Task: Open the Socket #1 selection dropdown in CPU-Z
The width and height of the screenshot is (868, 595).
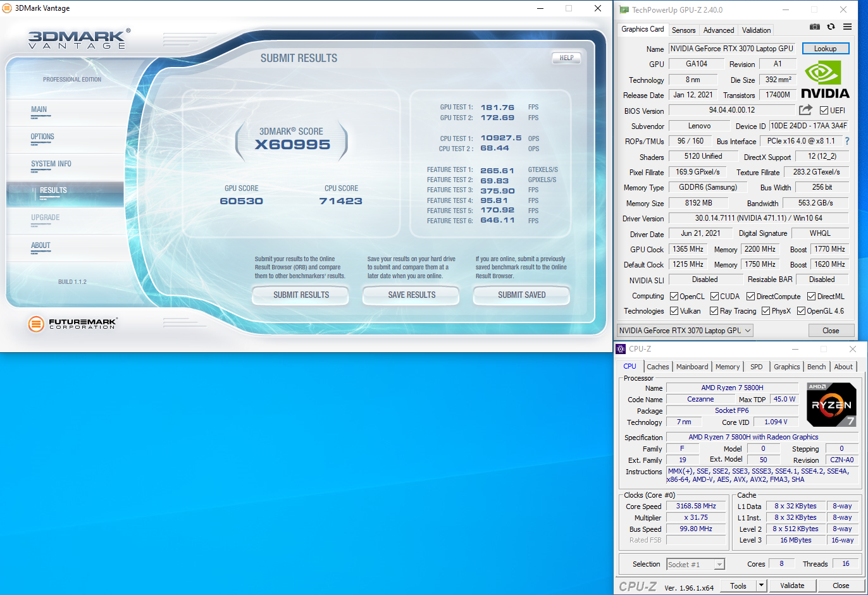Action: [x=695, y=565]
